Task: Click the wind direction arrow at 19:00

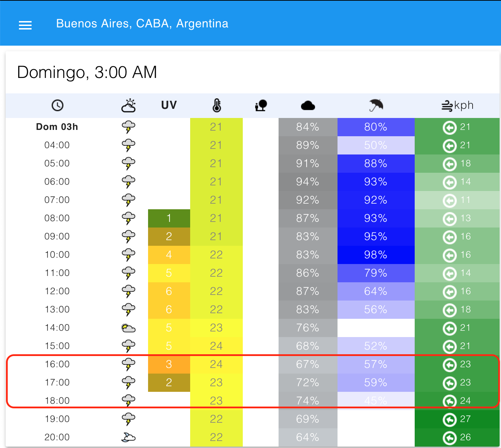Action: (x=450, y=419)
